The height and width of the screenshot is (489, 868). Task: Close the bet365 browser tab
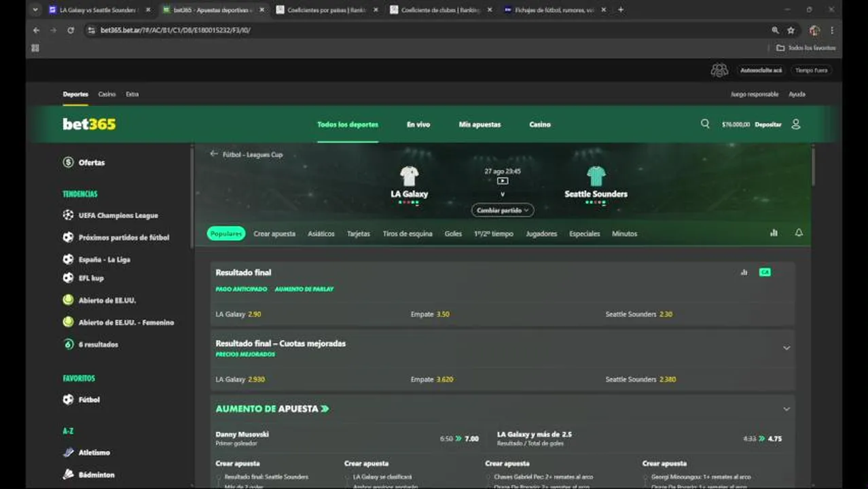point(262,10)
